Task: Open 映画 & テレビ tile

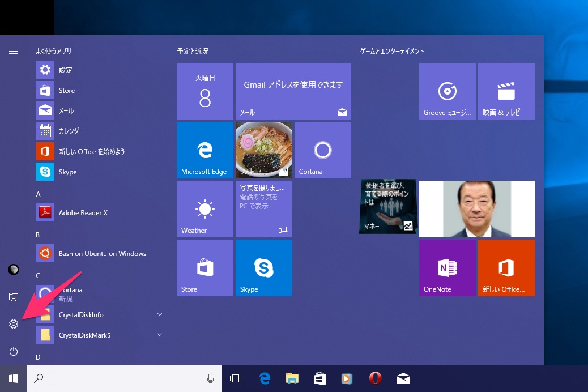Action: (x=506, y=91)
